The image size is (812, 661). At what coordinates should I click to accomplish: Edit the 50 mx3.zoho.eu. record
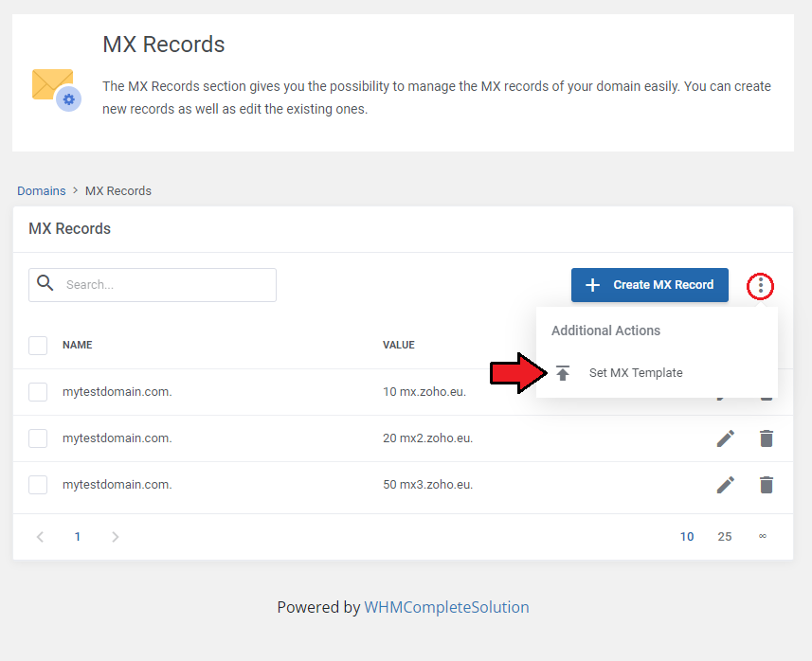[x=725, y=485]
